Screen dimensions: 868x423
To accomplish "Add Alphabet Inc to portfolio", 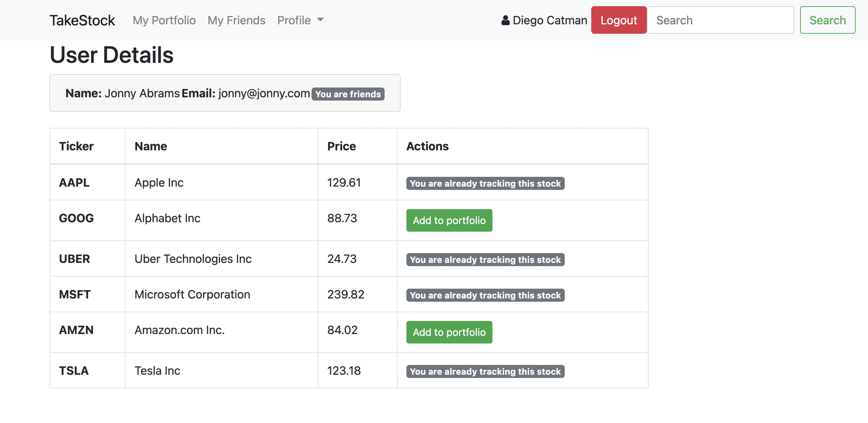I will (x=449, y=220).
